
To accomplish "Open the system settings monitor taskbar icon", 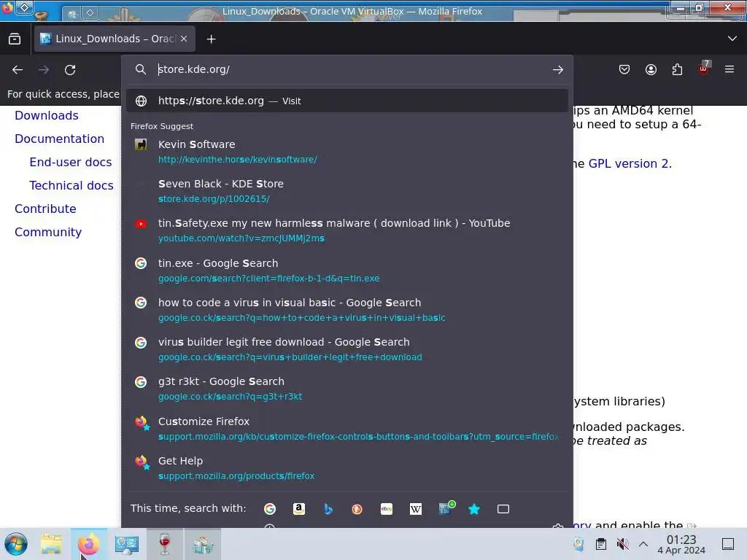I will [x=127, y=544].
